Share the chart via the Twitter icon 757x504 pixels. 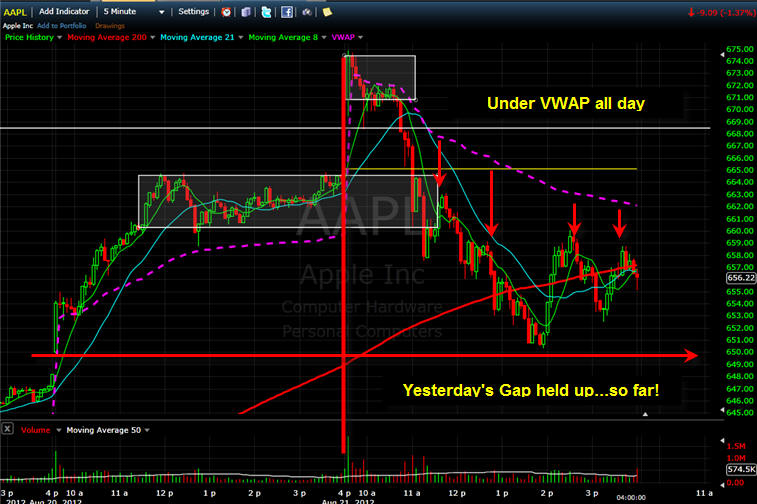click(x=266, y=12)
